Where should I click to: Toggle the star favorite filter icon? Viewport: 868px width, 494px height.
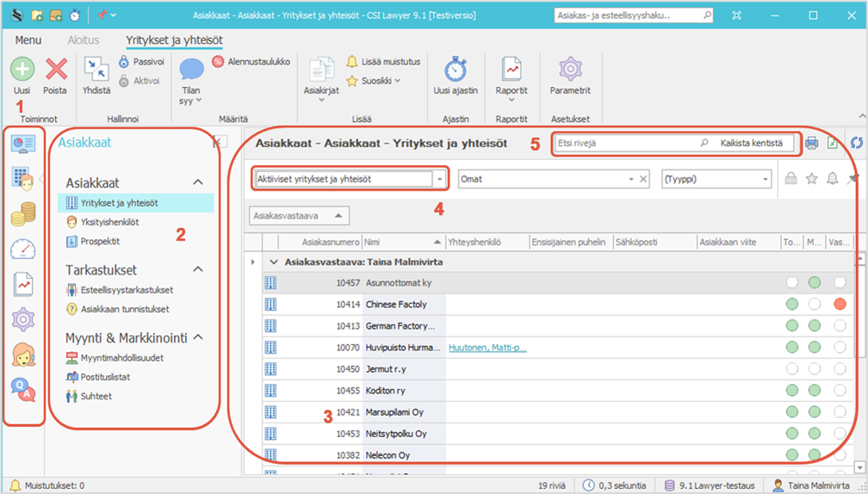[811, 179]
